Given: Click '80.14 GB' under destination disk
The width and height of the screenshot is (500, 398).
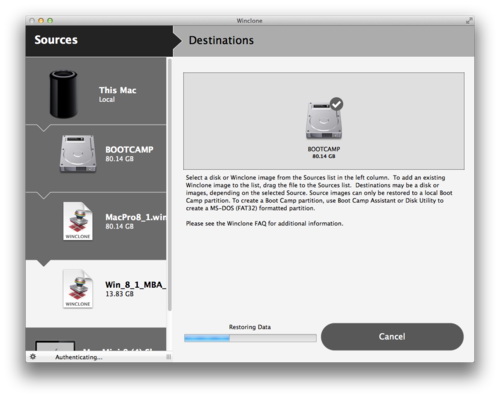Looking at the screenshot, I should pyautogui.click(x=324, y=156).
